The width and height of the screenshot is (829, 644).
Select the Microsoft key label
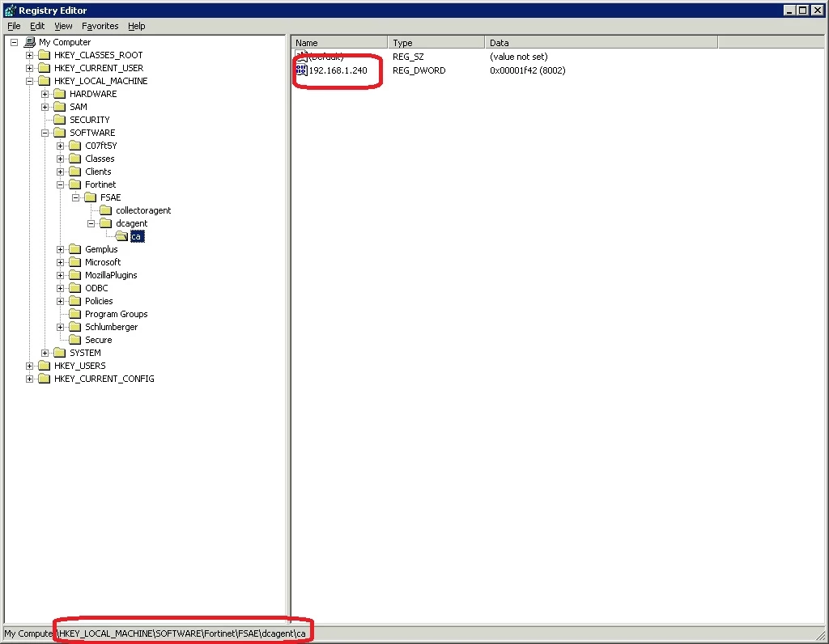(103, 262)
